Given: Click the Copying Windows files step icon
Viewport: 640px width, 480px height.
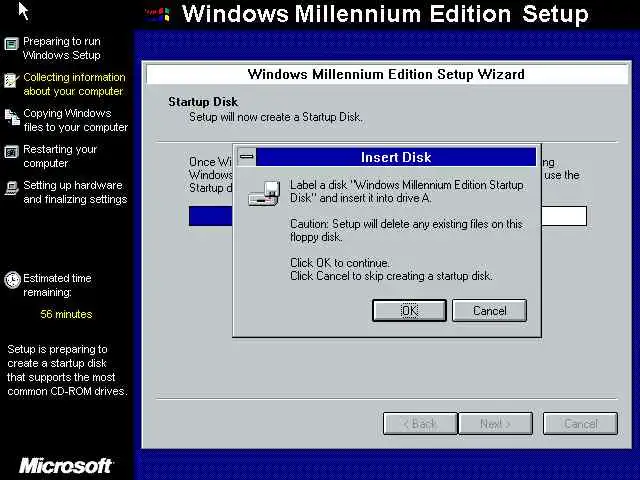Looking at the screenshot, I should [12, 117].
